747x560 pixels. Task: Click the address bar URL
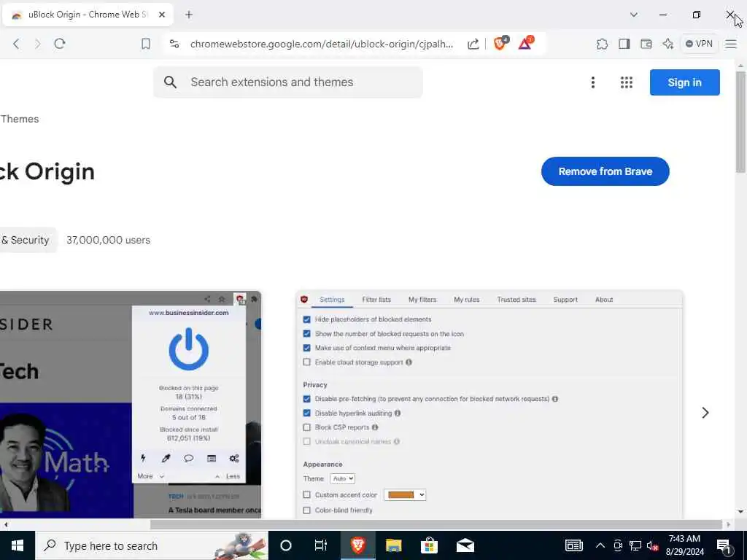pos(322,44)
